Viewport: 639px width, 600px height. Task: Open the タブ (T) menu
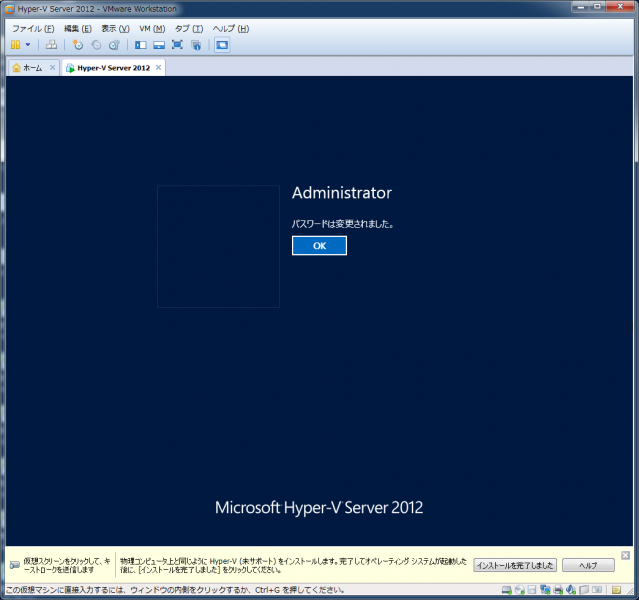(x=189, y=29)
